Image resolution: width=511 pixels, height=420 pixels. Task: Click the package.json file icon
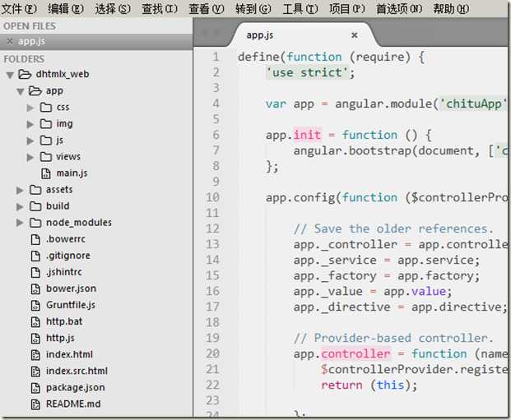click(35, 388)
